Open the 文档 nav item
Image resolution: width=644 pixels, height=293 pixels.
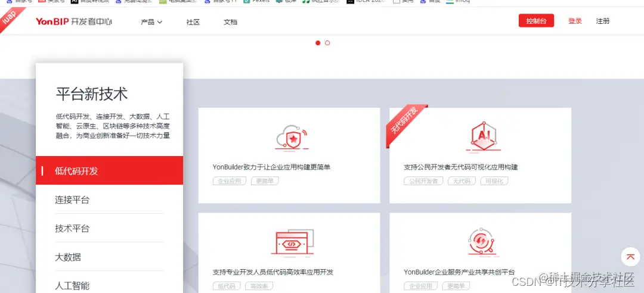tap(230, 22)
